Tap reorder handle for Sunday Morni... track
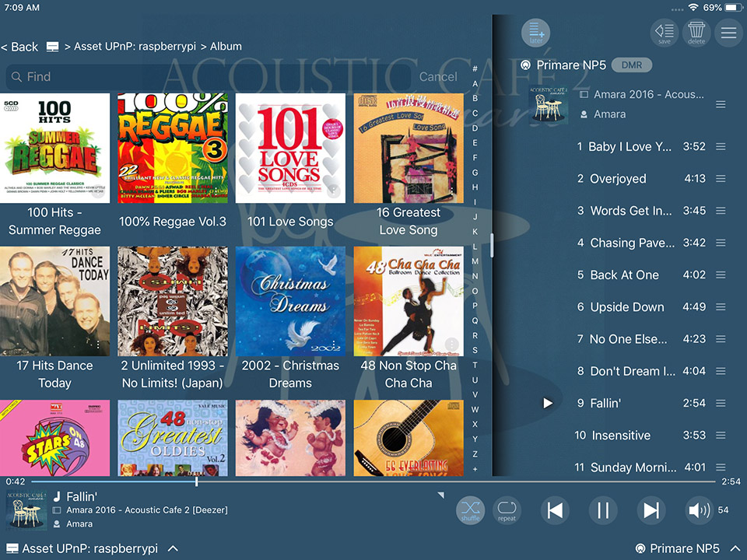Viewport: 747px width, 560px height. (721, 467)
